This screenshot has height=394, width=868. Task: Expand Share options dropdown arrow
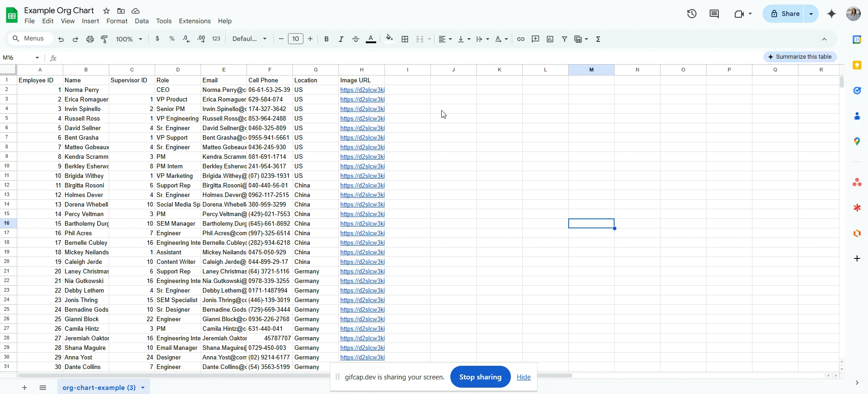[811, 14]
